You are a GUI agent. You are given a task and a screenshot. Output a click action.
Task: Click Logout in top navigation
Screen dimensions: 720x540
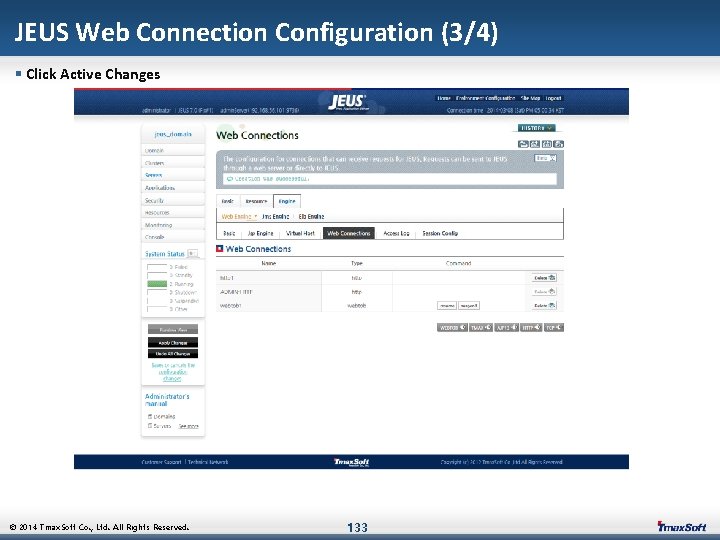pyautogui.click(x=553, y=98)
